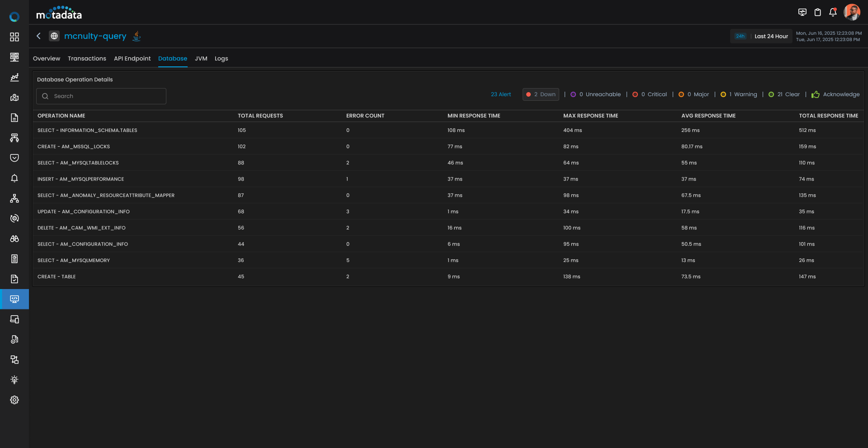This screenshot has height=448, width=868.
Task: Open the Settings gear at the sidebar bottom
Action: tap(14, 400)
